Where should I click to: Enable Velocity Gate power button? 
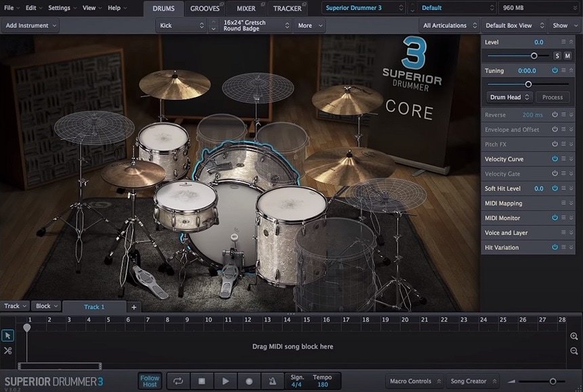tap(555, 174)
